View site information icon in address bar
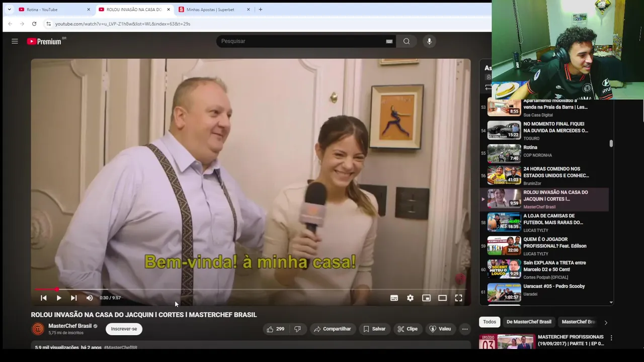644x362 pixels. pyautogui.click(x=48, y=24)
